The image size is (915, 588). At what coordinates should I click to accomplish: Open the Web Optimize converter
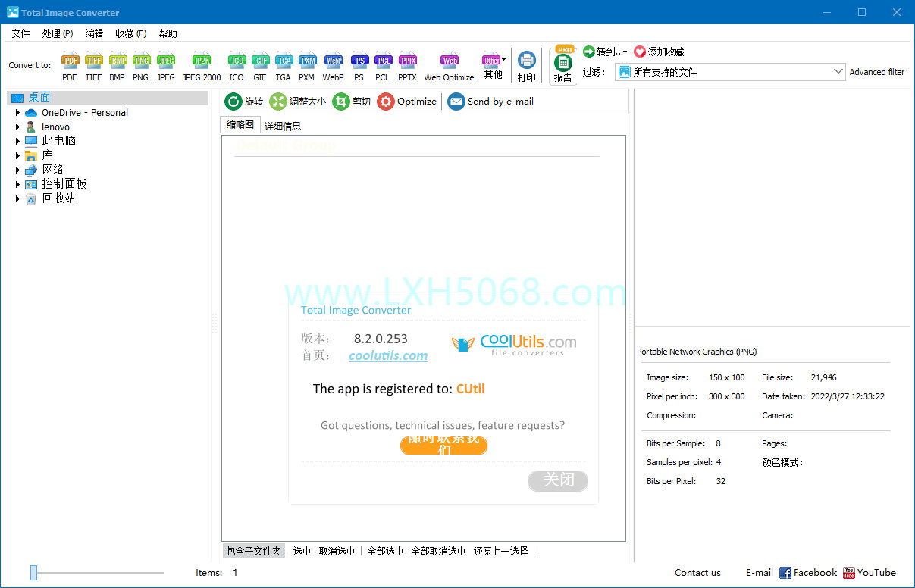pos(450,67)
